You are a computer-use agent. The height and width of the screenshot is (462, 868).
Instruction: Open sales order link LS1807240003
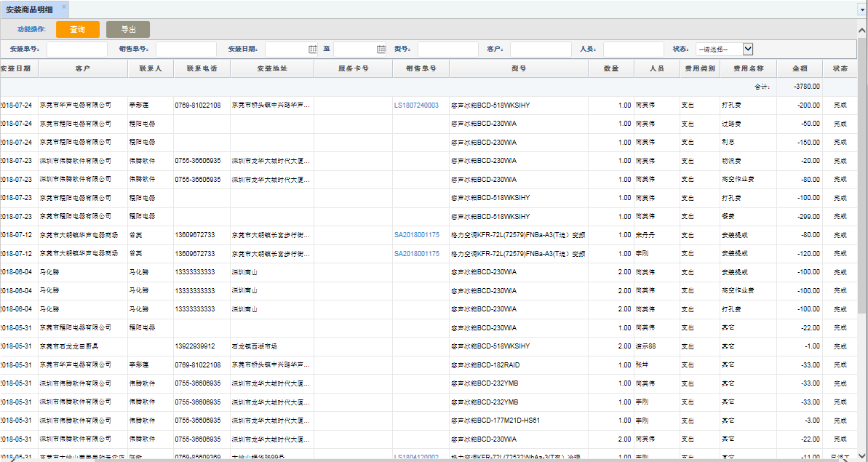[x=416, y=105]
